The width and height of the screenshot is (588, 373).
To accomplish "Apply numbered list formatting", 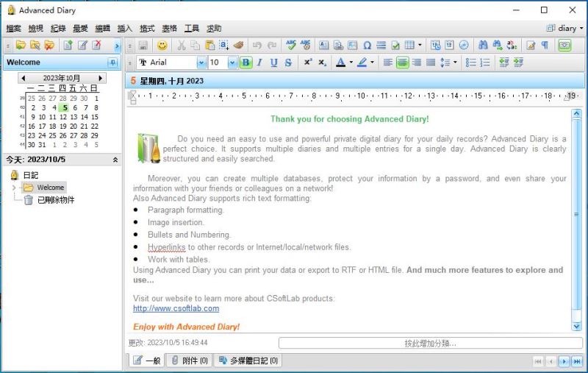I will click(485, 63).
